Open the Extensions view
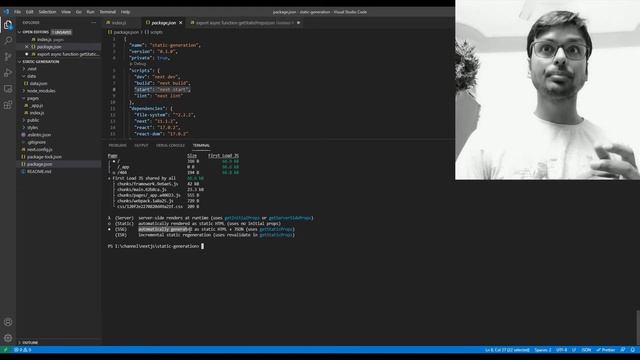 [x=8, y=105]
